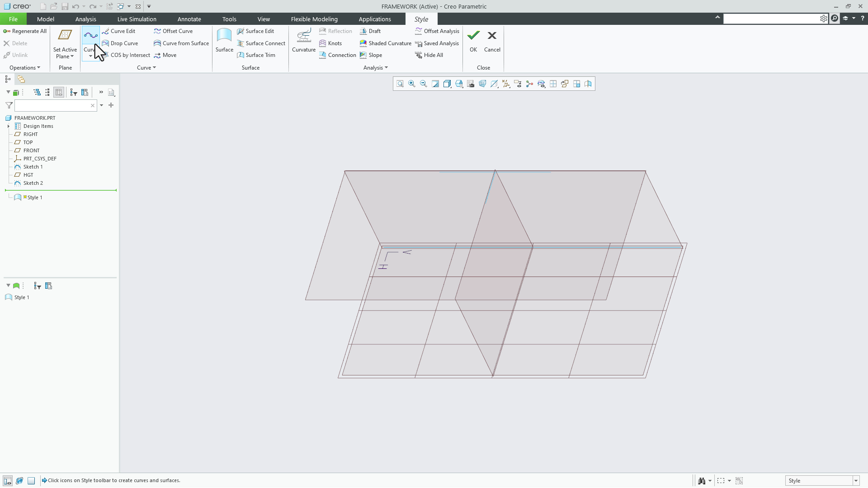Click the Zoom Out magnifier icon

(424, 84)
